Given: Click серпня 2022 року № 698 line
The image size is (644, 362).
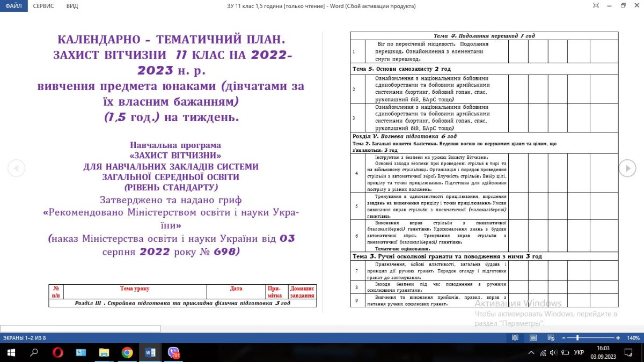Looking at the screenshot, I should [x=171, y=252].
